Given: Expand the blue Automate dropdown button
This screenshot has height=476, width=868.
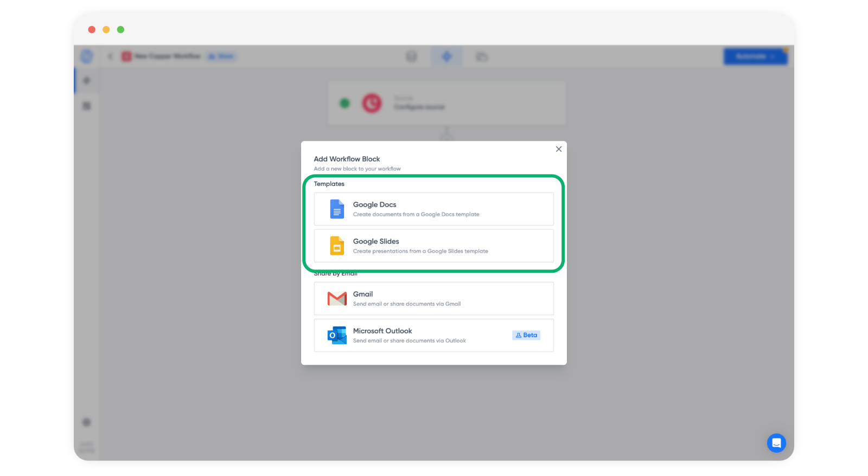Looking at the screenshot, I should coord(755,56).
